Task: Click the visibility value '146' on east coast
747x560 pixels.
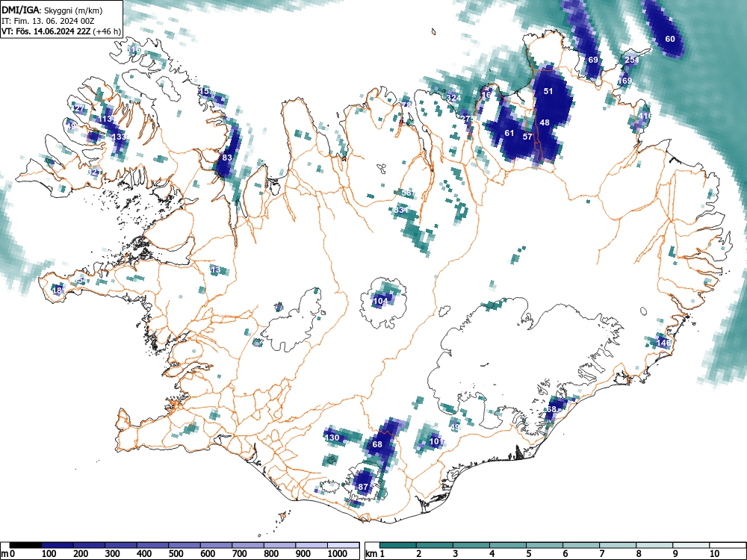Action: [663, 343]
